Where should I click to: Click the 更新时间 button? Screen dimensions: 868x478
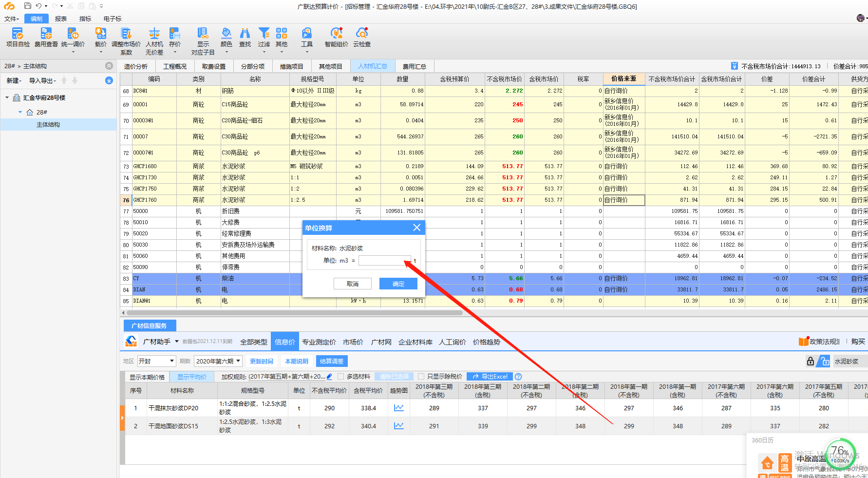click(262, 361)
